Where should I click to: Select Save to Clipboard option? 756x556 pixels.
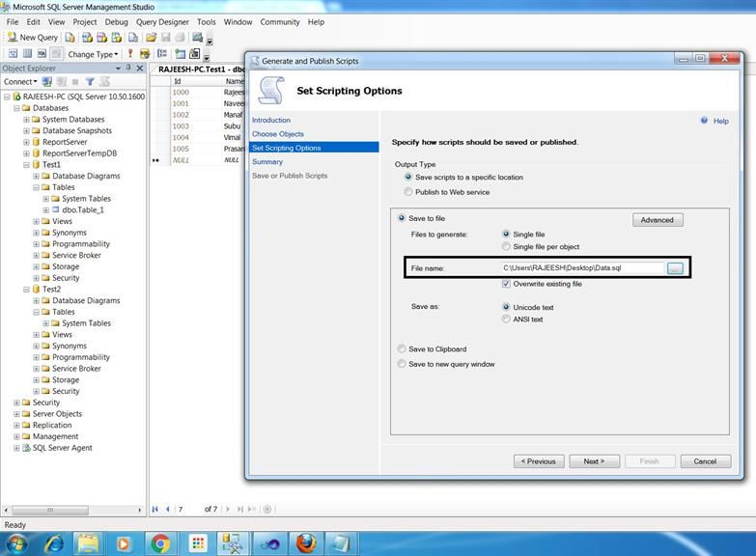pyautogui.click(x=401, y=348)
